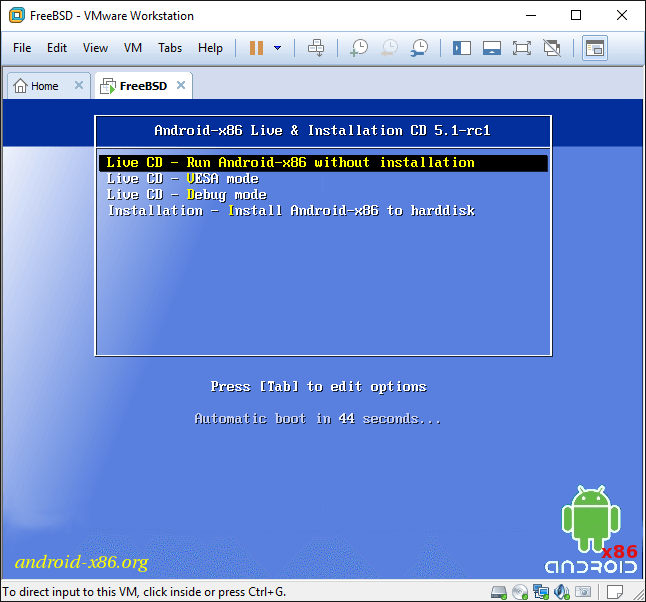Revert to the previous snapshot

click(389, 48)
